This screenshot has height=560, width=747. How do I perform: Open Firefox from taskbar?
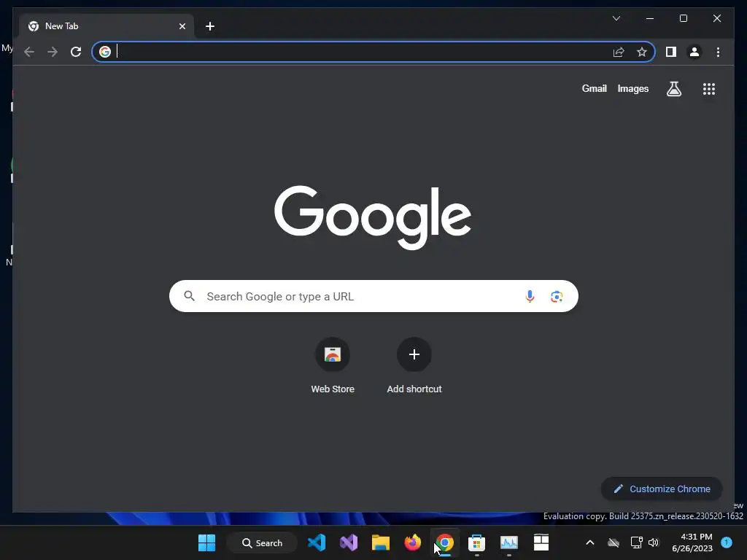[x=413, y=542]
